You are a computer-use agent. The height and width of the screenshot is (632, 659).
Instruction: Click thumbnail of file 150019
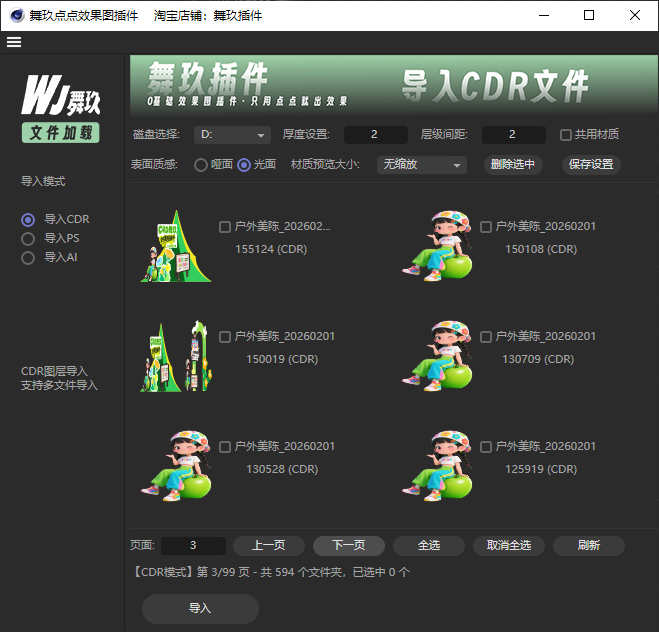click(176, 356)
